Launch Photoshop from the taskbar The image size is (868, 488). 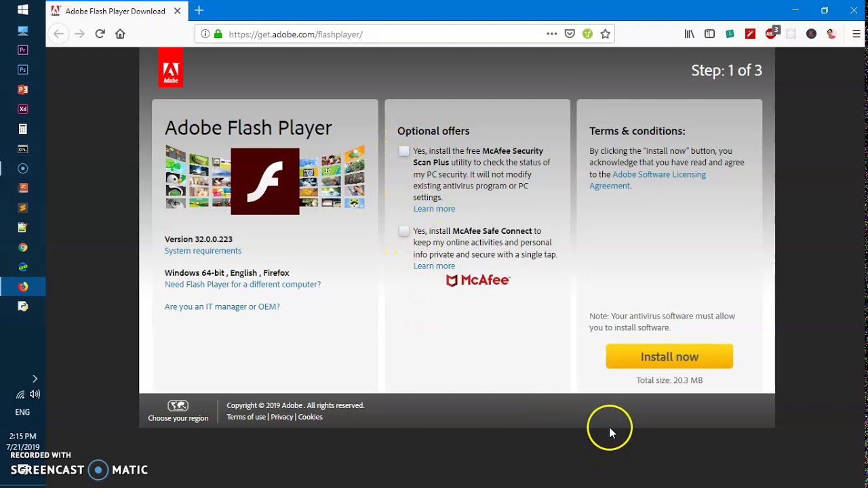pos(22,70)
